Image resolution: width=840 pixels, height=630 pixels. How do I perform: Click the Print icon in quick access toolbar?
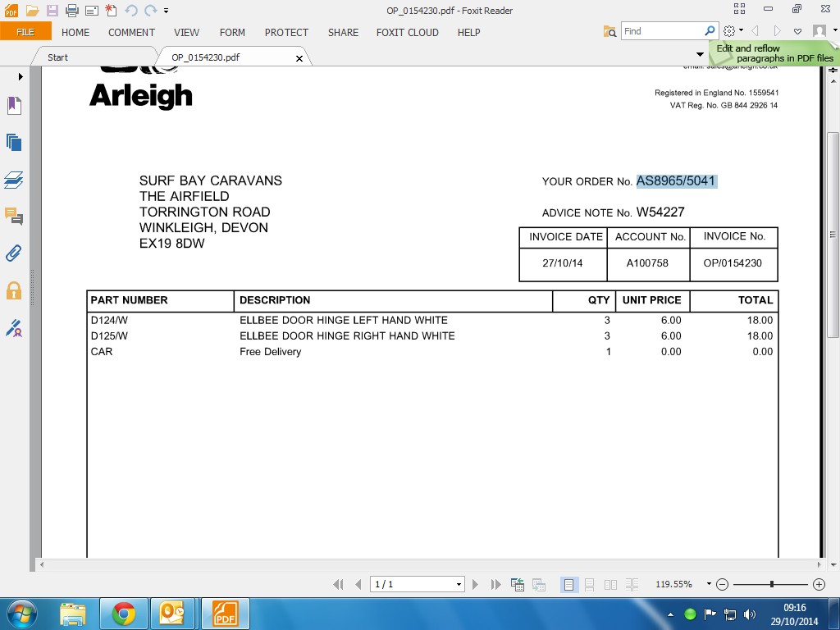point(72,10)
